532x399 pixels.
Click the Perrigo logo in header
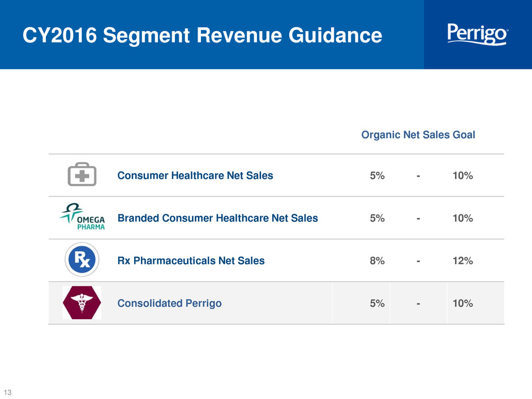[x=478, y=34]
